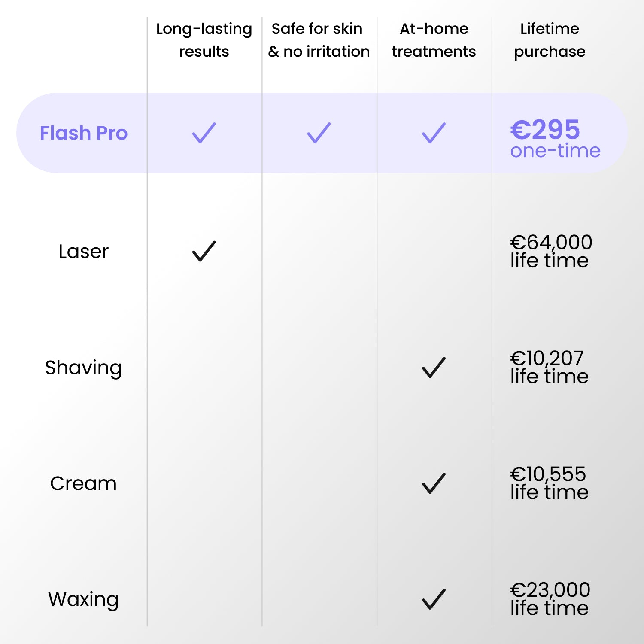Click the €295 one-time price
This screenshot has width=644, height=644.
pyautogui.click(x=555, y=138)
